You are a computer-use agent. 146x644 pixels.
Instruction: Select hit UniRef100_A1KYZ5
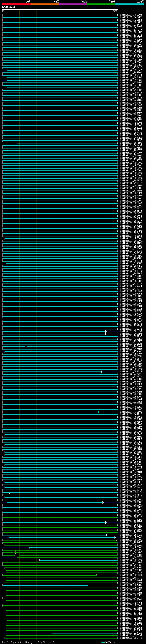(131, 228)
